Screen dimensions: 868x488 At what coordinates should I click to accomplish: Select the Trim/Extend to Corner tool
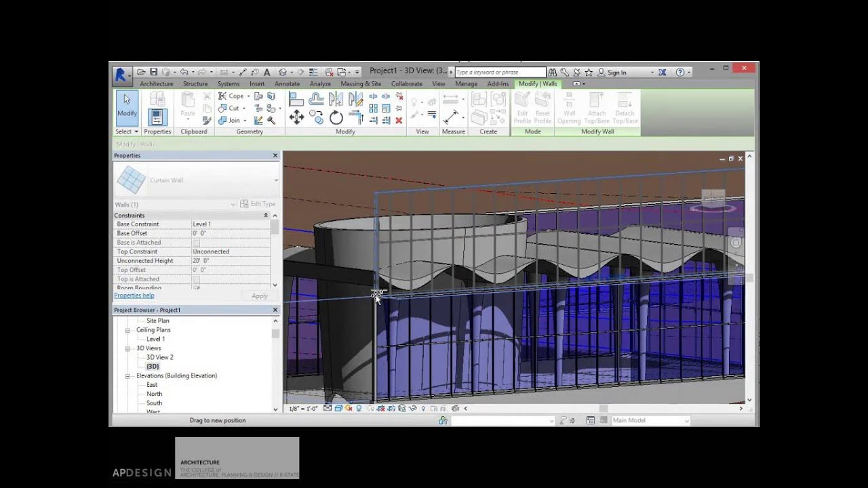click(x=355, y=117)
